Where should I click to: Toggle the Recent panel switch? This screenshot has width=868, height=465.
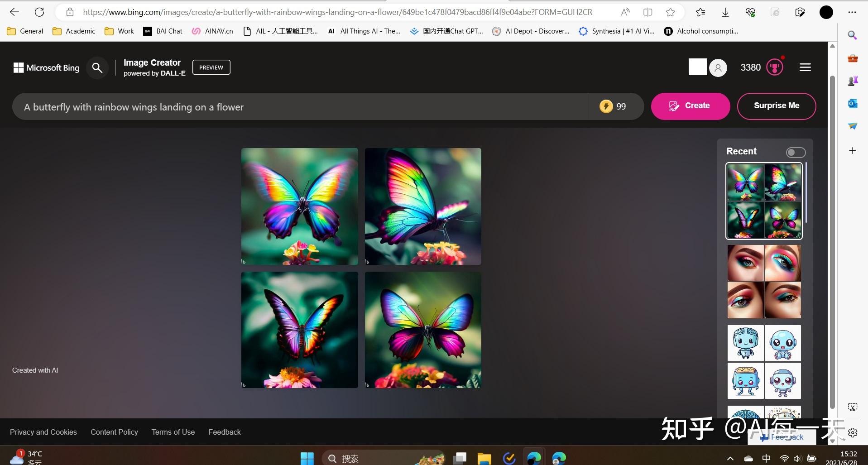(x=796, y=152)
